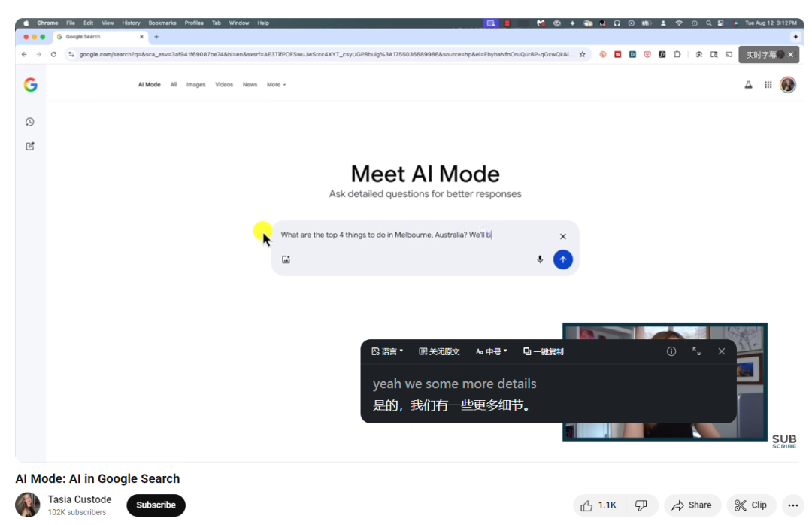The height and width of the screenshot is (525, 812).
Task: Upload an image using the picture icon in the query box
Action: tap(286, 259)
